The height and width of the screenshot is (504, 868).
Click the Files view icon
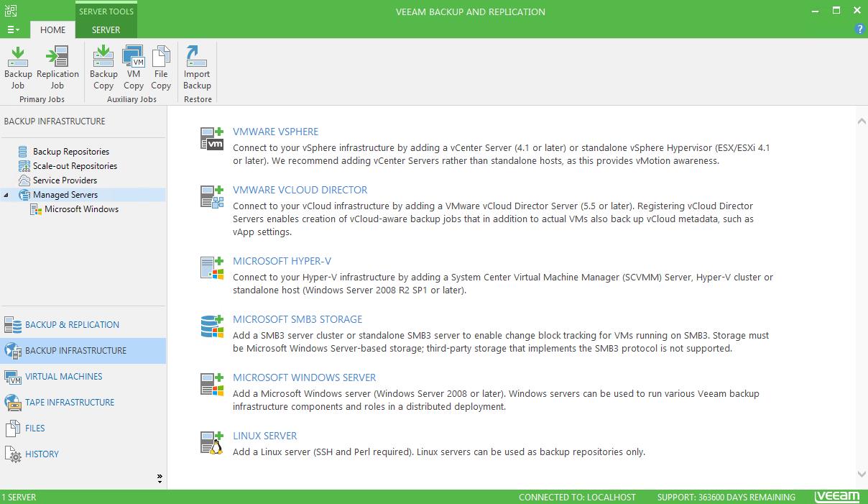[x=13, y=429]
